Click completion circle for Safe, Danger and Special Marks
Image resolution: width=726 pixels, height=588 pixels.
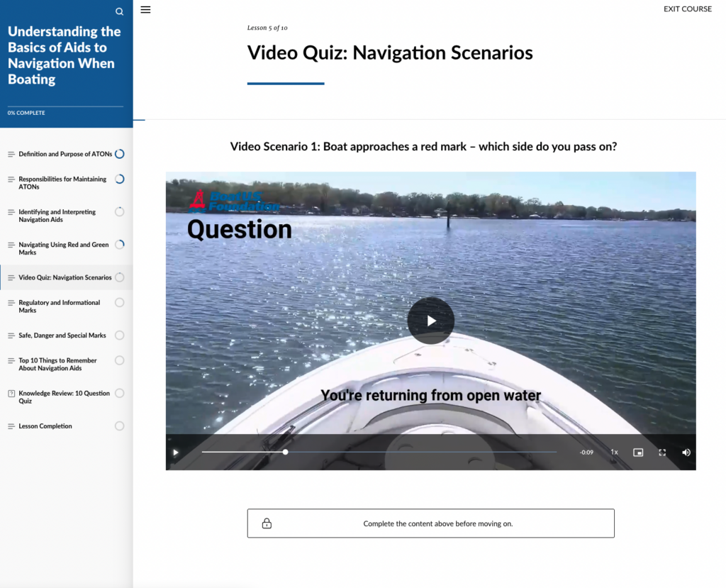click(x=119, y=335)
